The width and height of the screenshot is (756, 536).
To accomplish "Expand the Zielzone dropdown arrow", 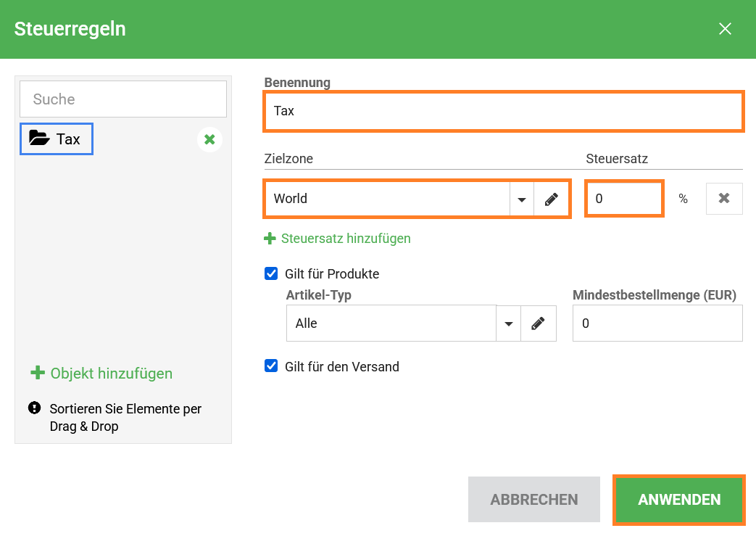I will 521,199.
